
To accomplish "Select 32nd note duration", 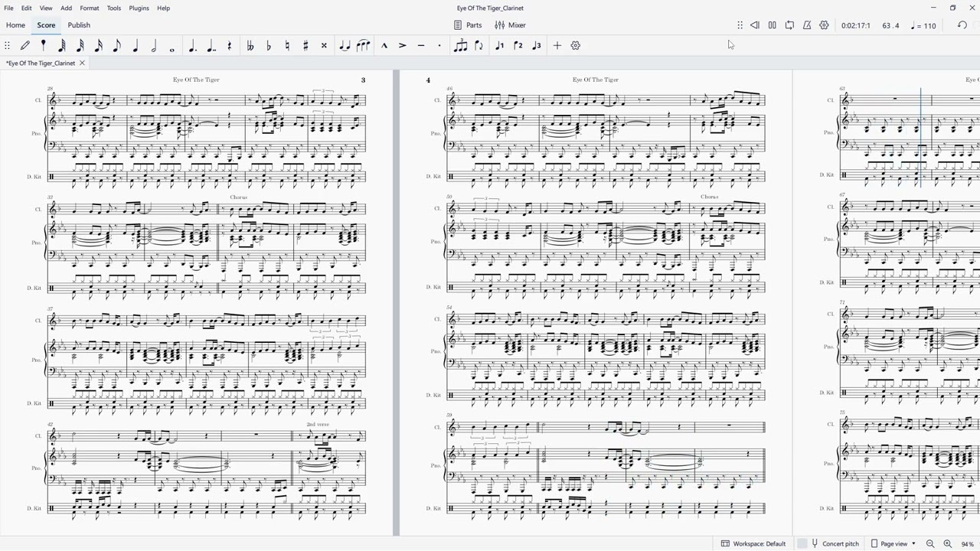I will 80,46.
